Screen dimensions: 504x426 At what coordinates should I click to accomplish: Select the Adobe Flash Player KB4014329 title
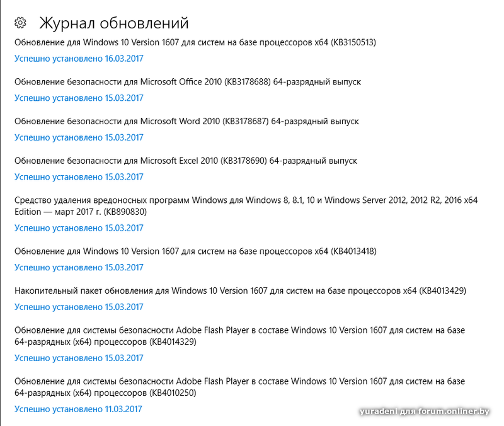pyautogui.click(x=239, y=336)
